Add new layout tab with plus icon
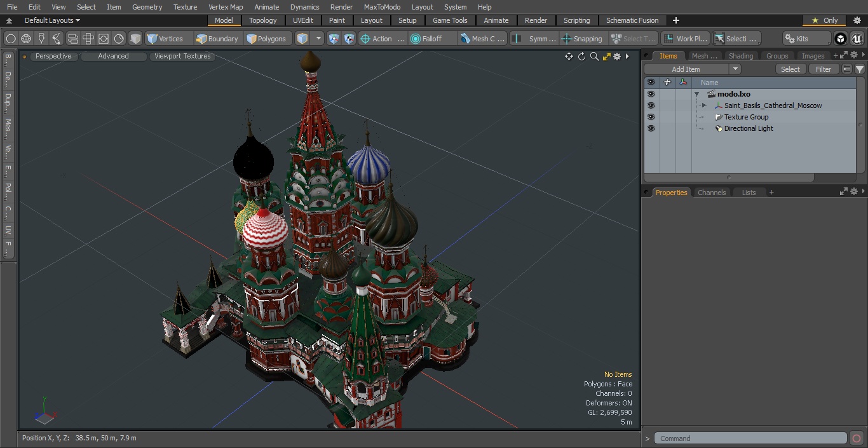This screenshot has height=448, width=868. (676, 20)
